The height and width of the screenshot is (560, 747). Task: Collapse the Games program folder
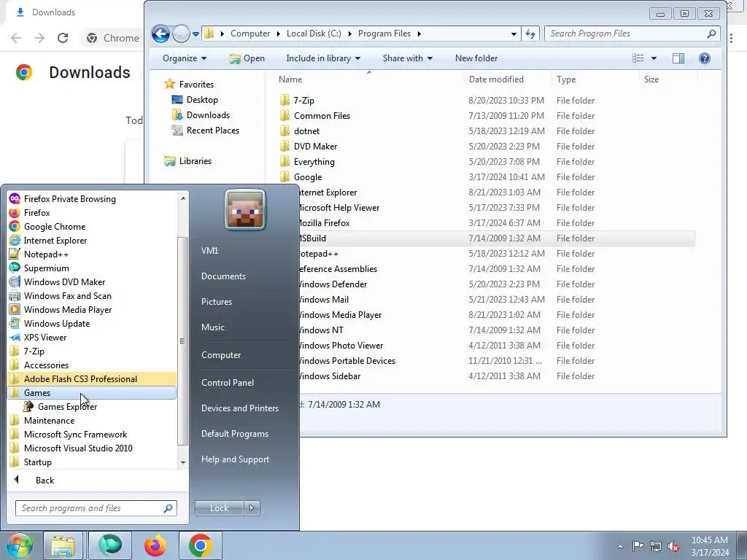[92, 393]
